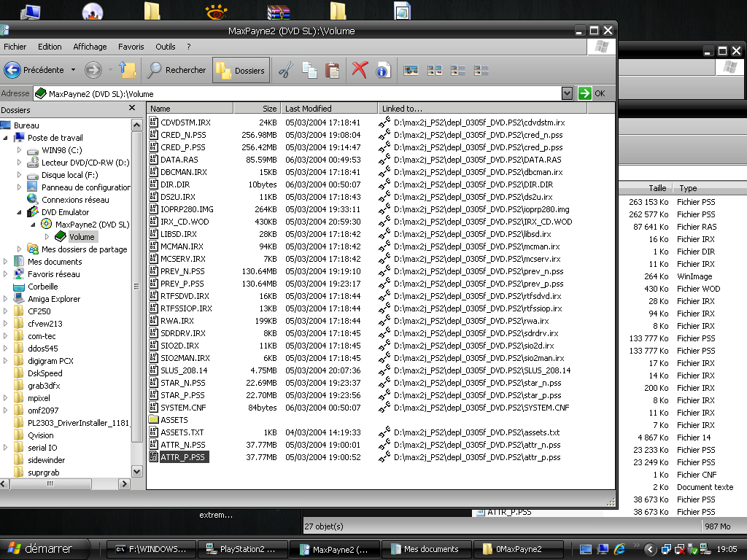This screenshot has width=747, height=560.
Task: Select the ATTR_N.PSS file name
Action: tap(183, 445)
